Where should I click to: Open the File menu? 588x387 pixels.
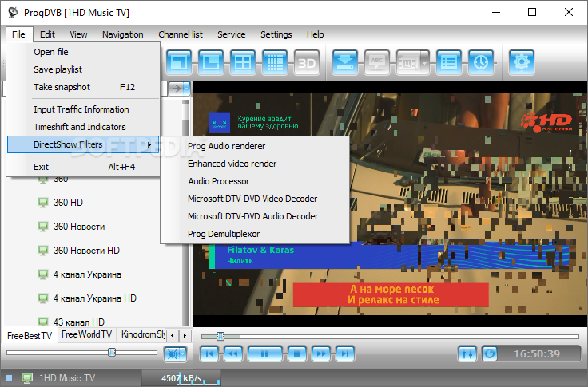pyautogui.click(x=18, y=34)
